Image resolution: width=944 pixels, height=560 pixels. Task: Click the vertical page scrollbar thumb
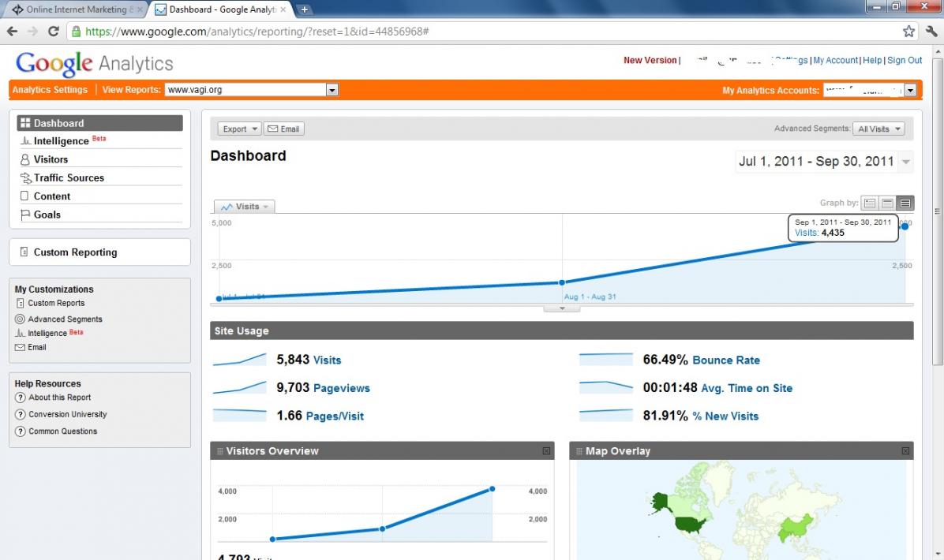pos(938,211)
